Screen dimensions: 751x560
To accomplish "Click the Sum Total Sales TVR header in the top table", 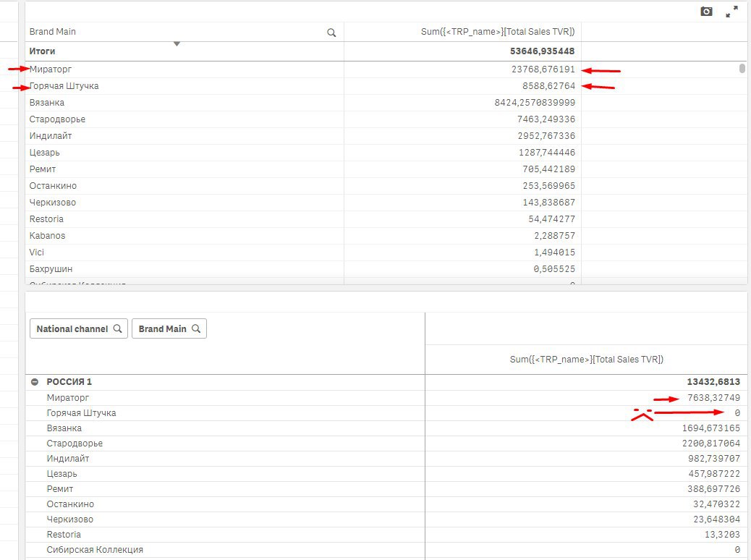I will [498, 32].
